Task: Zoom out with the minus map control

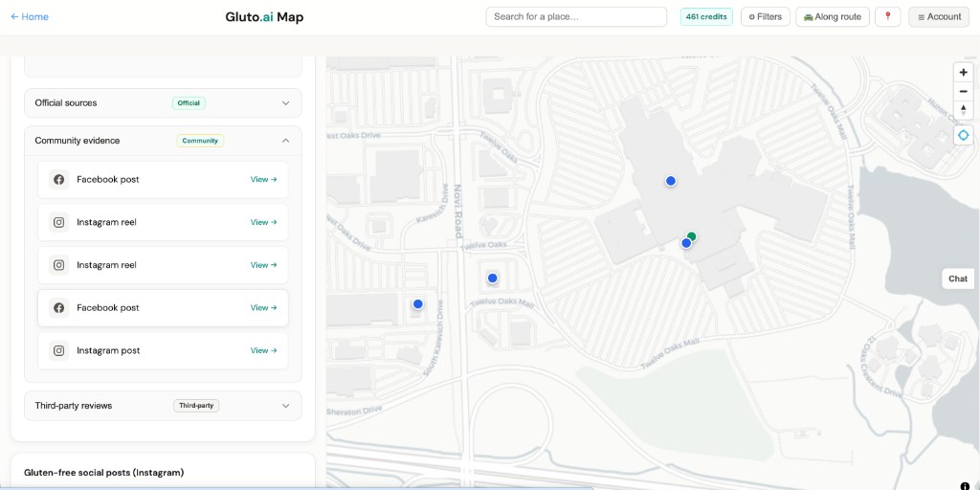Action: [x=963, y=92]
